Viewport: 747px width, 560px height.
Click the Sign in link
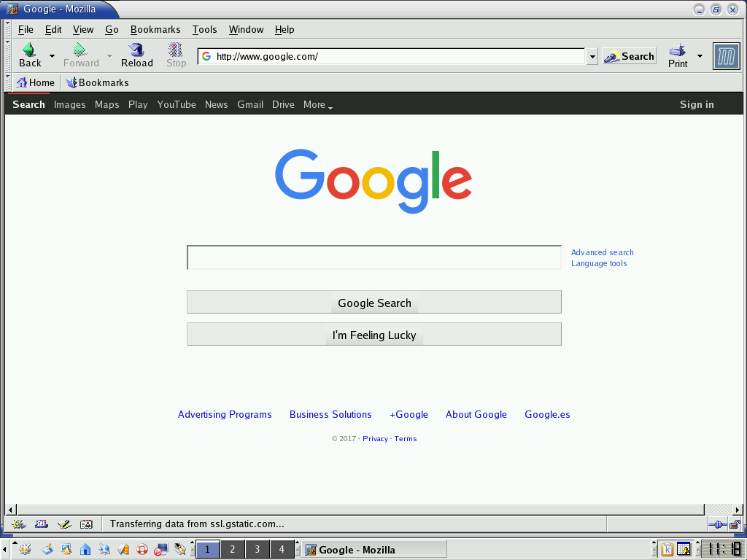[697, 104]
